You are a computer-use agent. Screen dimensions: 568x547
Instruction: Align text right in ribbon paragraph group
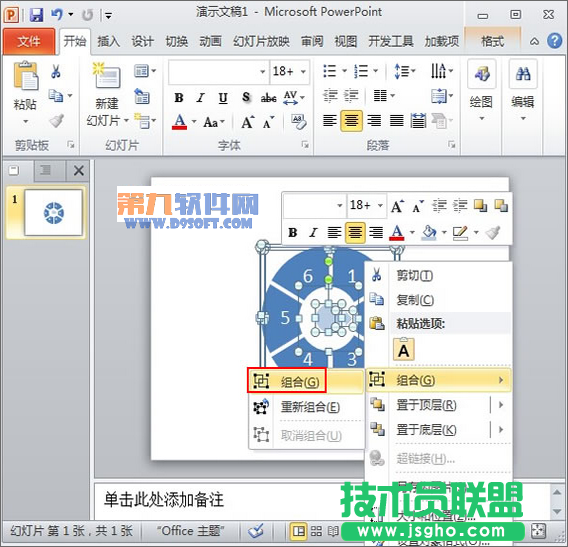click(374, 120)
